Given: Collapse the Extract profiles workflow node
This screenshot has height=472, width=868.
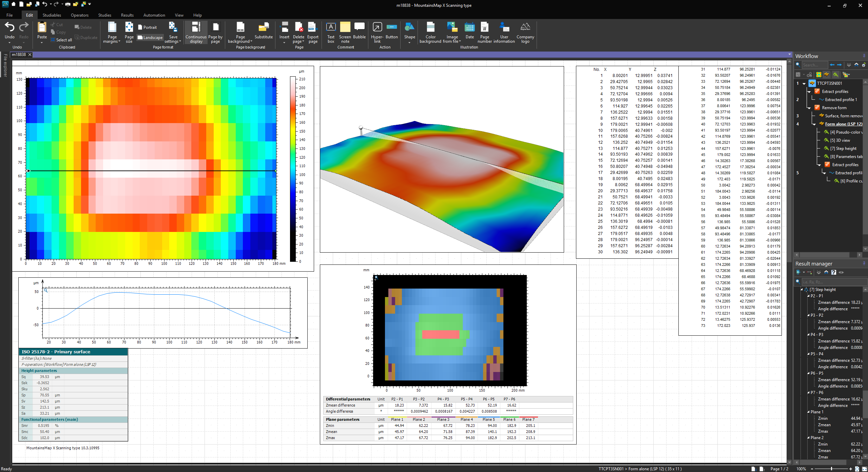Looking at the screenshot, I should tap(809, 91).
